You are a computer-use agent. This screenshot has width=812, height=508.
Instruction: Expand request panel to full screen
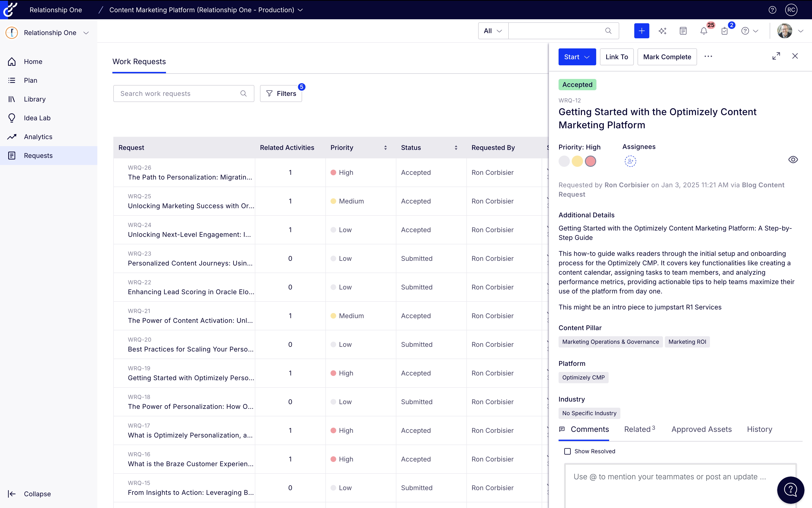[x=776, y=56]
